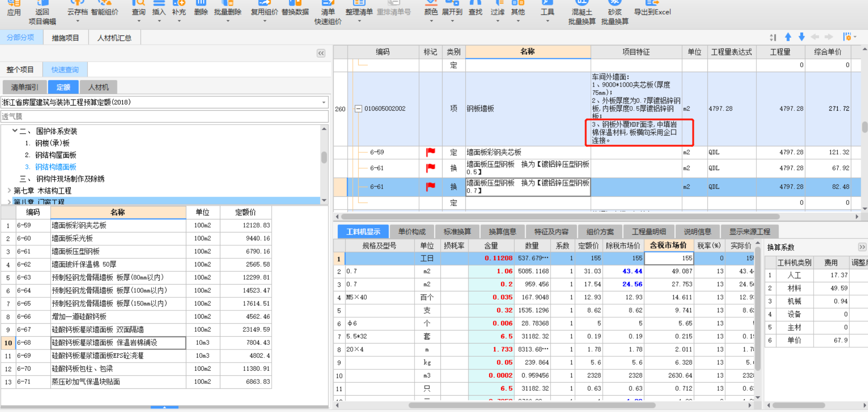Screen dimensions: 868x412
Task: Expand the 第七章 木结构工程 node
Action: tap(9, 191)
